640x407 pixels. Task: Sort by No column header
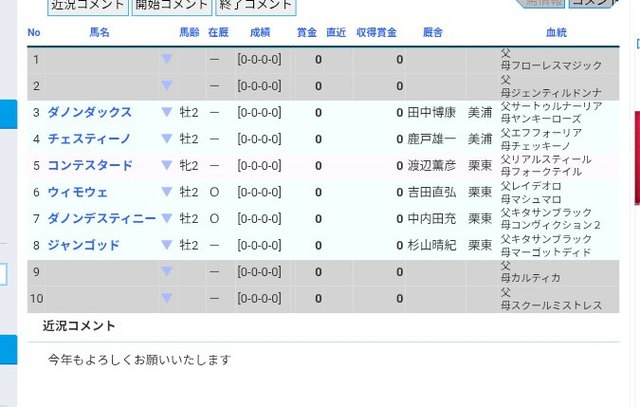pyautogui.click(x=34, y=33)
